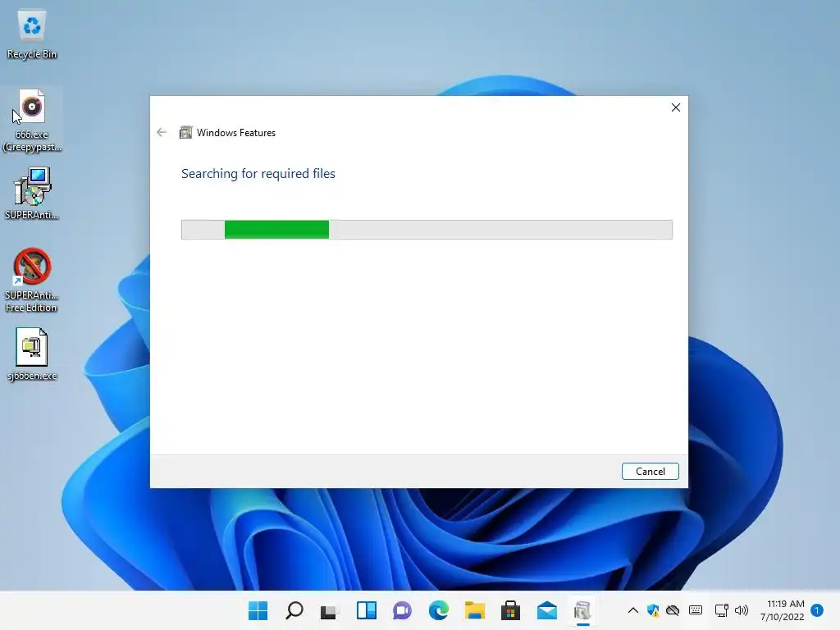Image resolution: width=840 pixels, height=630 pixels.
Task: Open the Mail app from taskbar
Action: [x=547, y=610]
